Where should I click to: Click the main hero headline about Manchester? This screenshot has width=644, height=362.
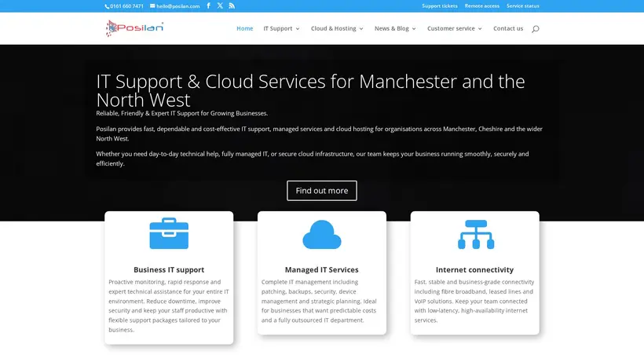tap(310, 91)
